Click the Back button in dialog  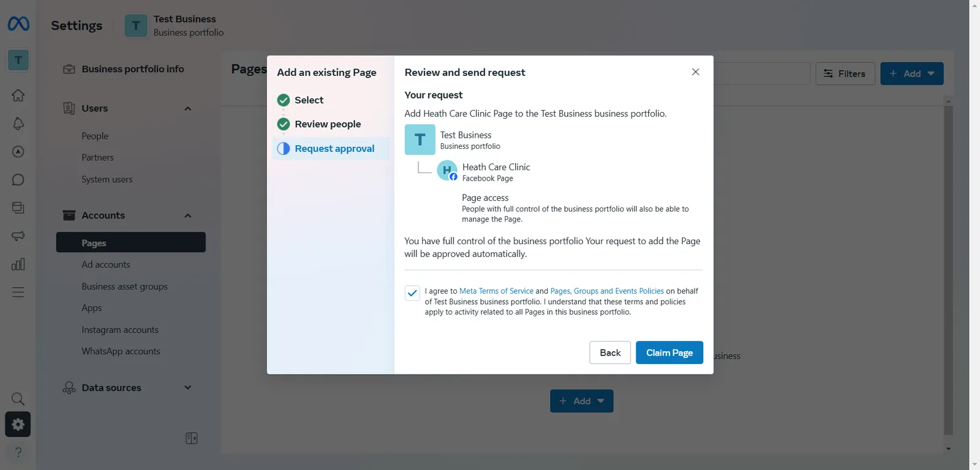coord(610,352)
